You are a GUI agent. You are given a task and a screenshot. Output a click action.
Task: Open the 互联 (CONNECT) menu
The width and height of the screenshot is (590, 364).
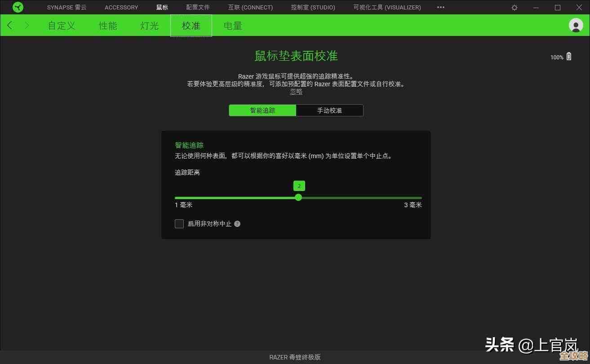pos(250,7)
